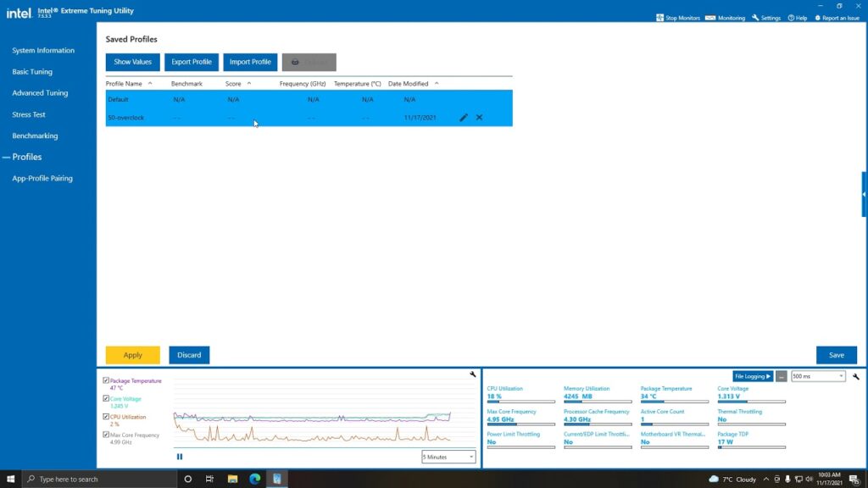Open the network icon in the system tray
The image size is (868, 488).
pos(798,480)
